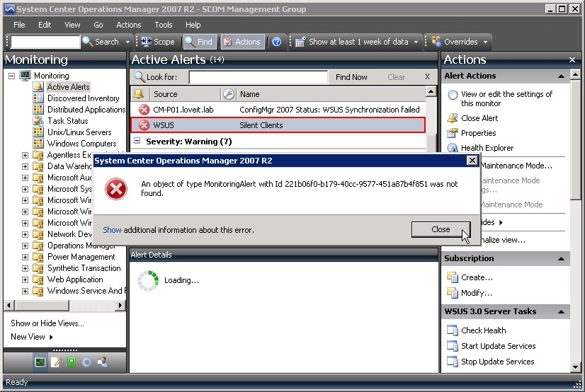The width and height of the screenshot is (585, 392).
Task: Expand the Synthetic Transaction folder
Action: [x=25, y=268]
